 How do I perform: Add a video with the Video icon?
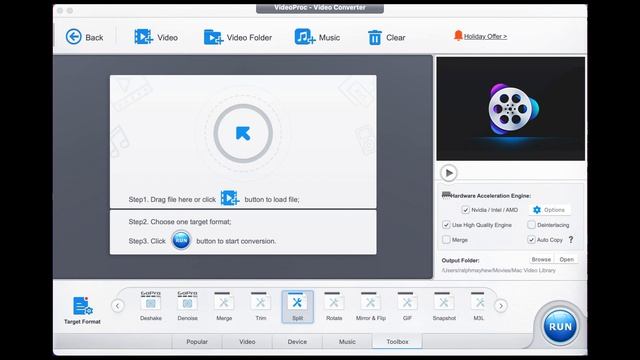(156, 37)
